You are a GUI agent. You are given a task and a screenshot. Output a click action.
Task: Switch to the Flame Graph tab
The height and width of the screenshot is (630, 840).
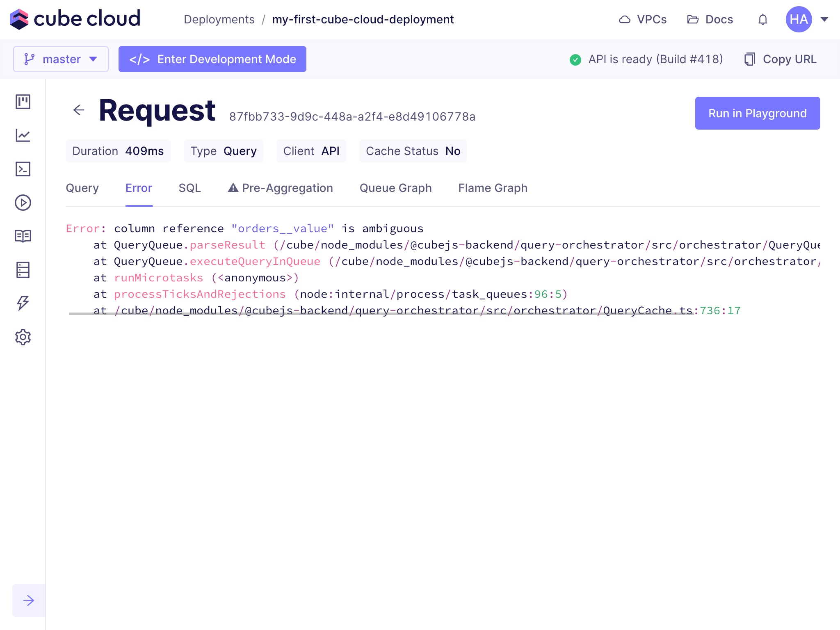(x=493, y=188)
